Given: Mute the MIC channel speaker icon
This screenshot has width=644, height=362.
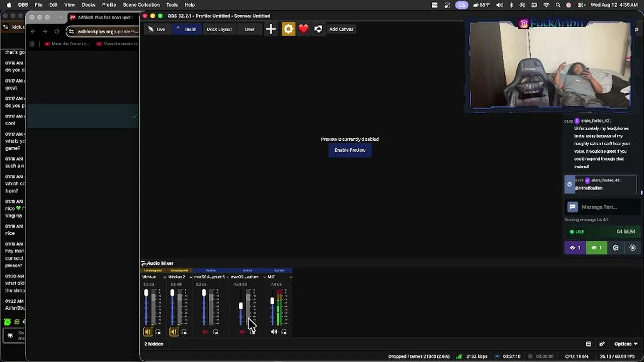Looking at the screenshot, I should tap(274, 332).
